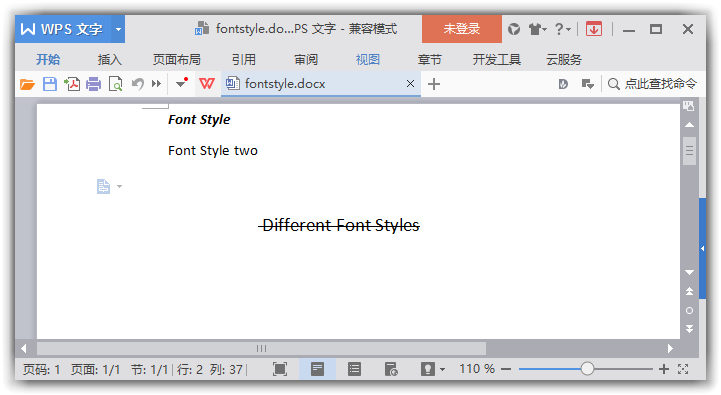Screen dimensions: 721x395
Task: Click the fit-to-window expand icon
Action: (x=683, y=369)
